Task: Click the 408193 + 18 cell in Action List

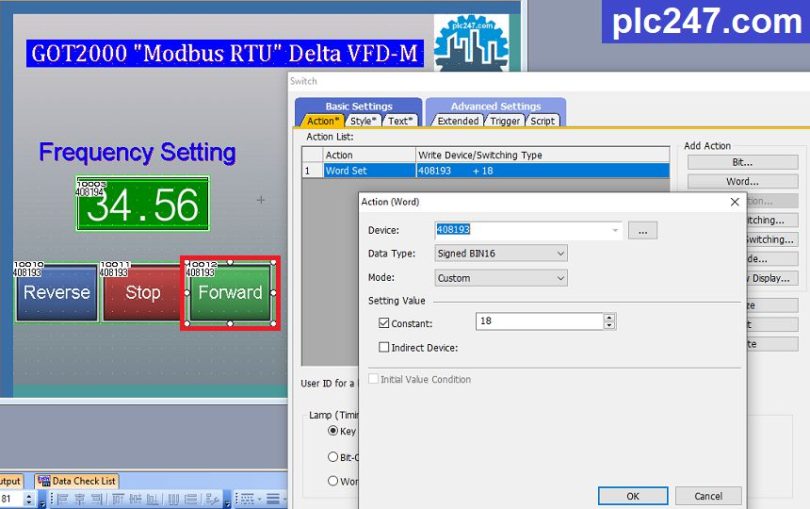Action: point(542,171)
